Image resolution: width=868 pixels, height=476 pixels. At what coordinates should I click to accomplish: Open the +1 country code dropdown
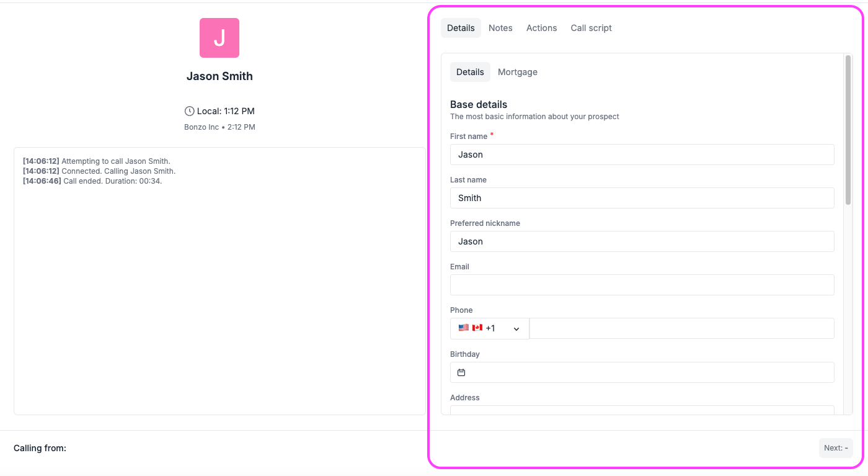(x=490, y=328)
